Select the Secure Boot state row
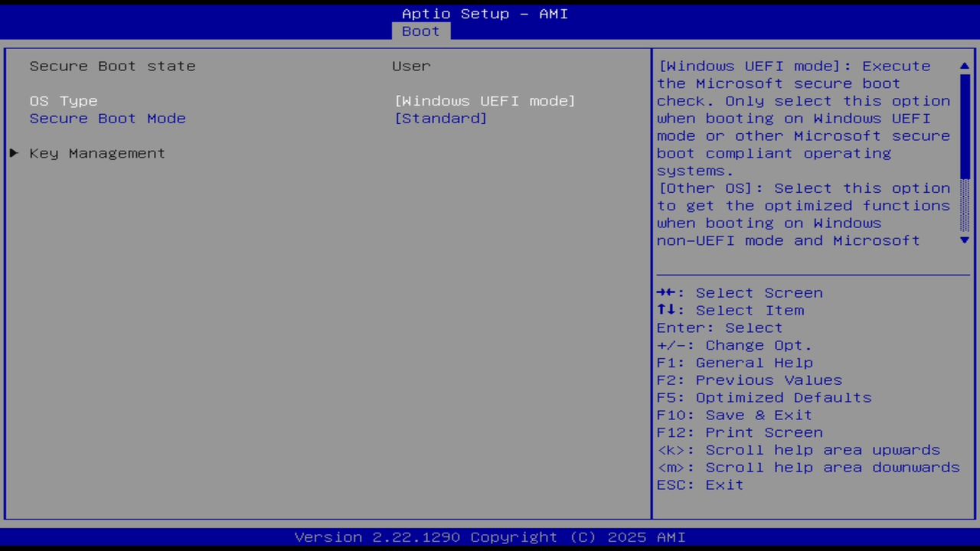The height and width of the screenshot is (551, 980). [x=113, y=66]
